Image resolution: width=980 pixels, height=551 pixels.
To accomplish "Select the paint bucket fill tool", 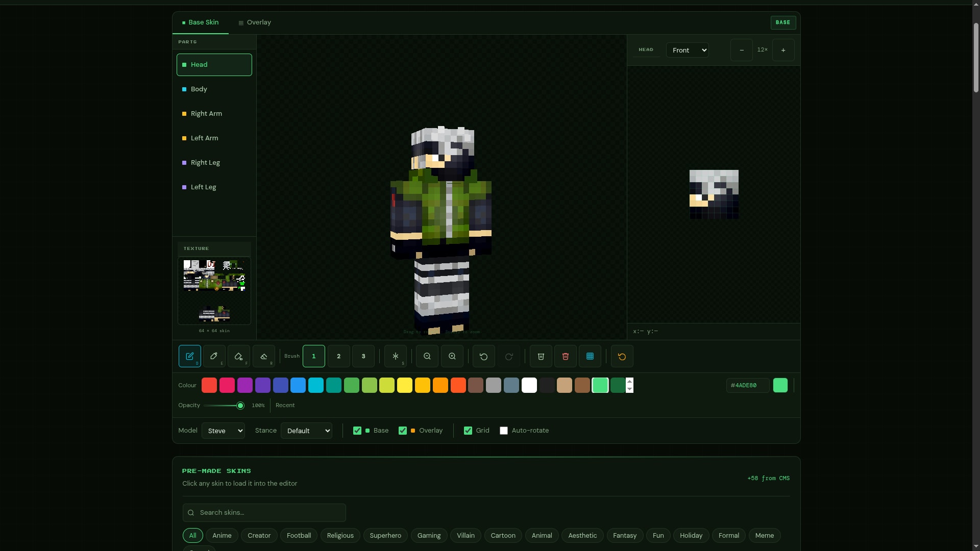I will pos(238,356).
